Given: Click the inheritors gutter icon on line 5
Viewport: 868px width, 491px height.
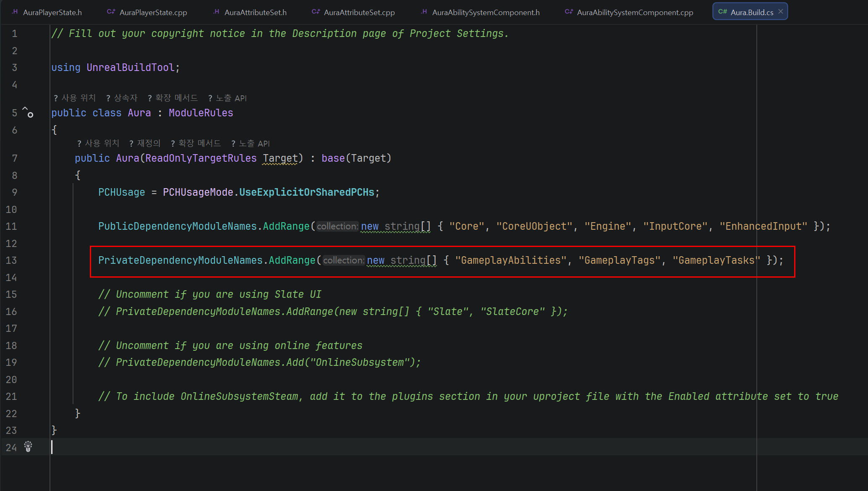Looking at the screenshot, I should pyautogui.click(x=28, y=112).
